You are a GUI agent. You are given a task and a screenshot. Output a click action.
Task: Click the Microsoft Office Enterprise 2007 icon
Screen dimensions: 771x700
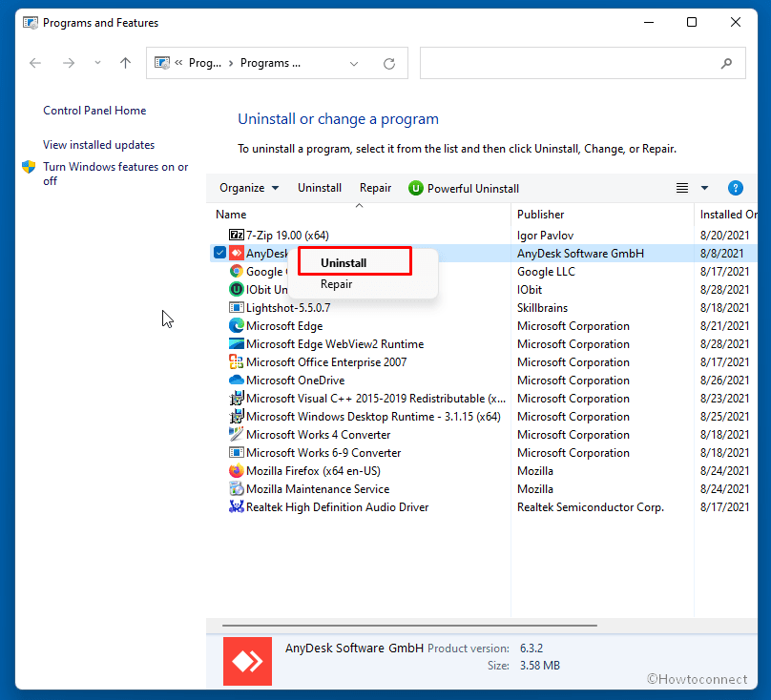click(237, 361)
